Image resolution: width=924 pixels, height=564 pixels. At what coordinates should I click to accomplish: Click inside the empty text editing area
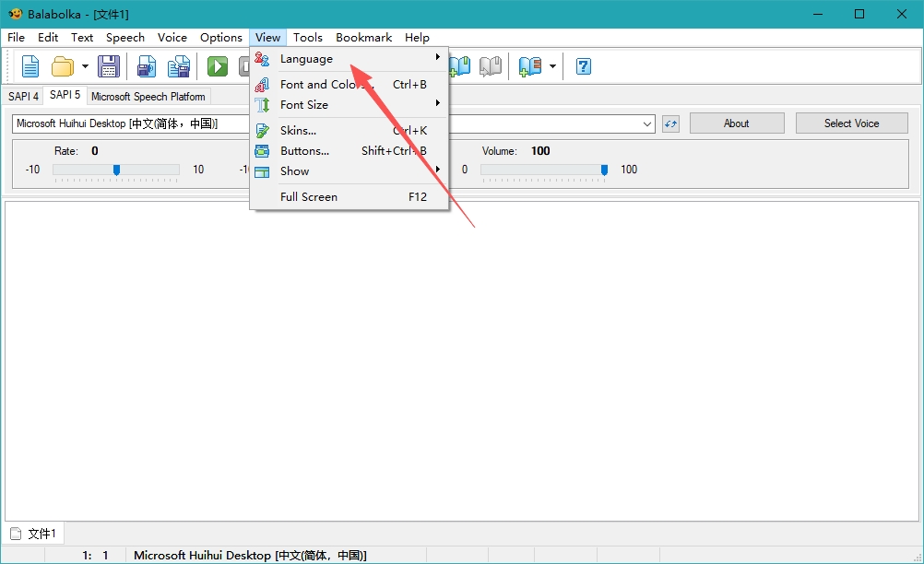coord(462,361)
